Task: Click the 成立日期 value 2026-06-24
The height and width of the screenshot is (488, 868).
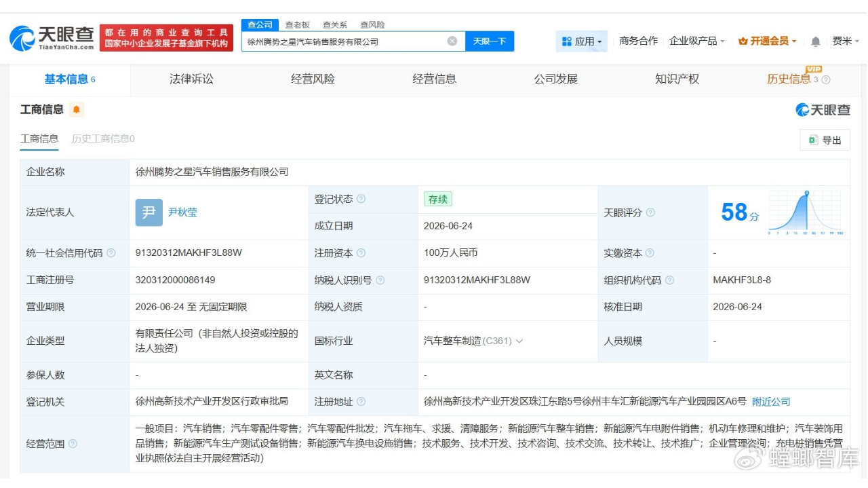Action: [x=448, y=225]
